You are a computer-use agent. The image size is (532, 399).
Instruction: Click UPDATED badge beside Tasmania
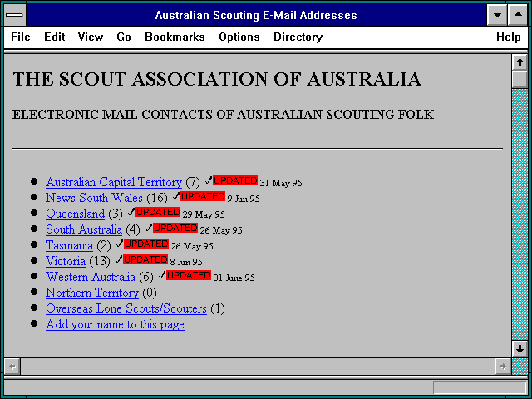tap(146, 244)
